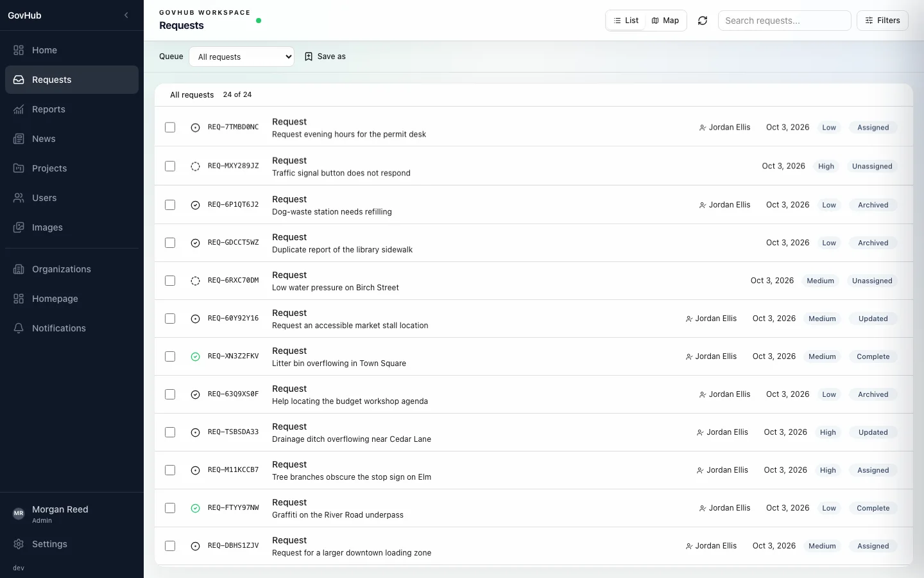Viewport: 924px width, 578px height.
Task: Click the Homepage grid icon
Action: click(x=19, y=299)
